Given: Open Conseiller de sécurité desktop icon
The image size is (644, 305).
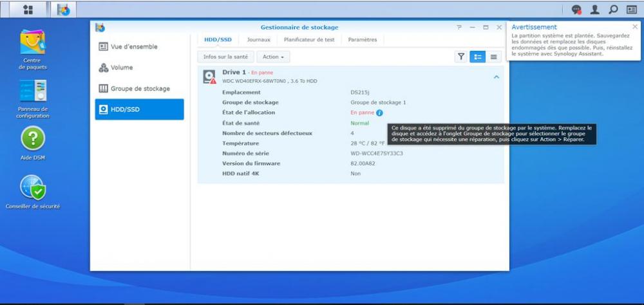Looking at the screenshot, I should [x=33, y=187].
